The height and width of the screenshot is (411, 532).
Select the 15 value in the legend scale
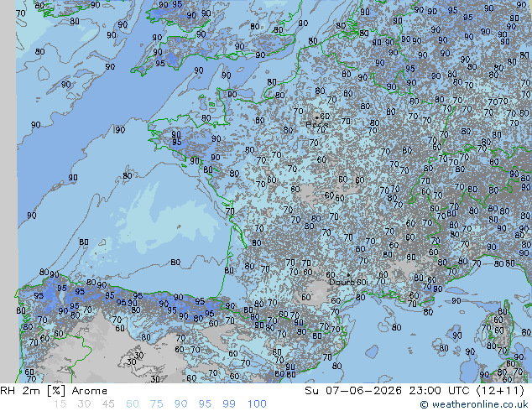(x=60, y=404)
